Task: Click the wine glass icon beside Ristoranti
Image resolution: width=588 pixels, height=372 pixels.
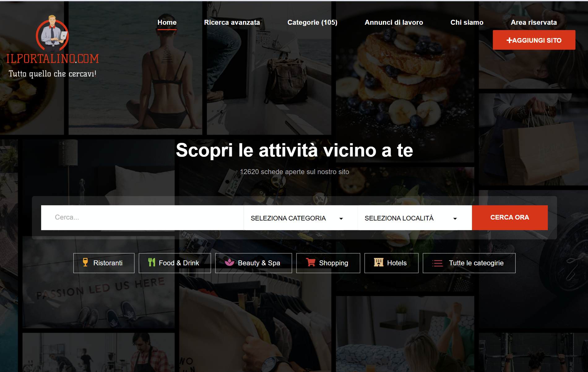Action: click(85, 263)
